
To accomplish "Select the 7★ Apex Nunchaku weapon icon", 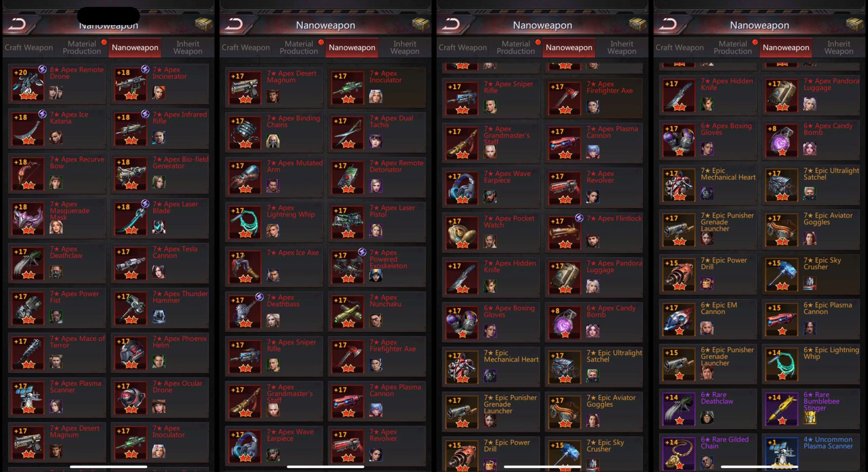I will click(348, 311).
